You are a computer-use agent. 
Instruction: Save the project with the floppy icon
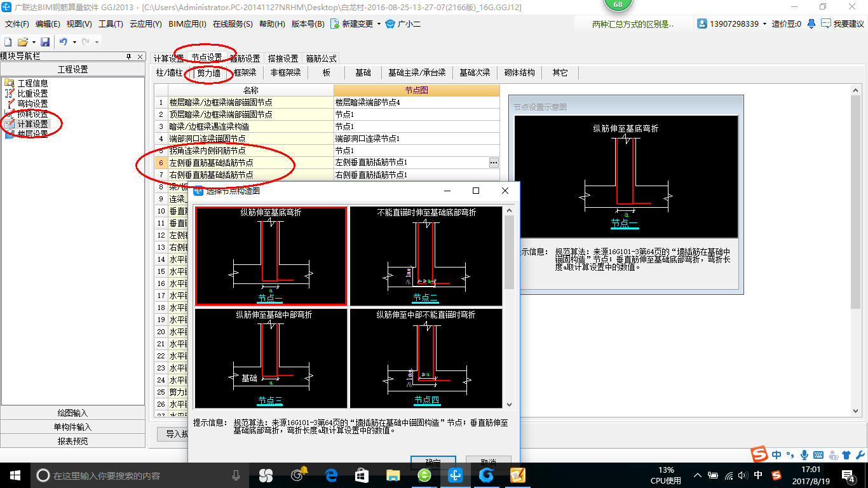tap(45, 41)
